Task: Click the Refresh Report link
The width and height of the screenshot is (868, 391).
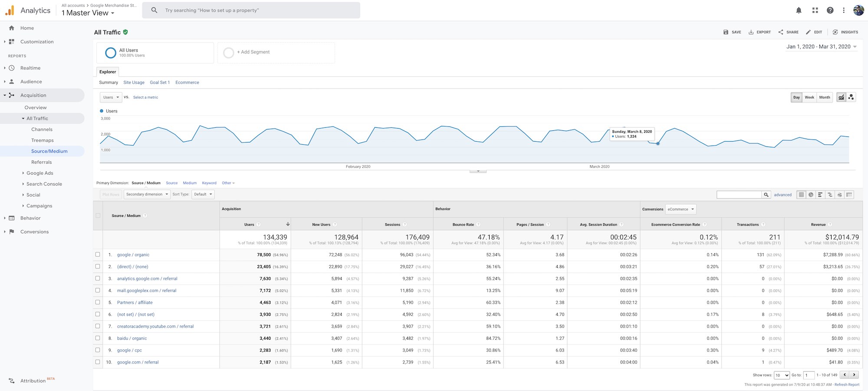Action: coord(847,384)
